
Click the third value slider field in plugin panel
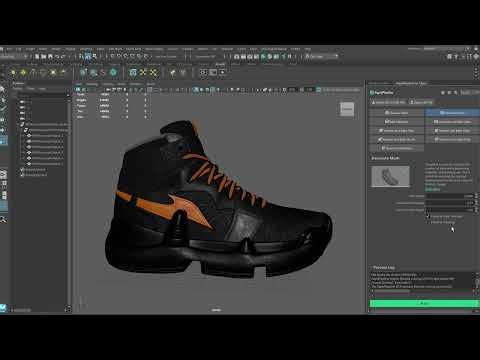point(450,210)
